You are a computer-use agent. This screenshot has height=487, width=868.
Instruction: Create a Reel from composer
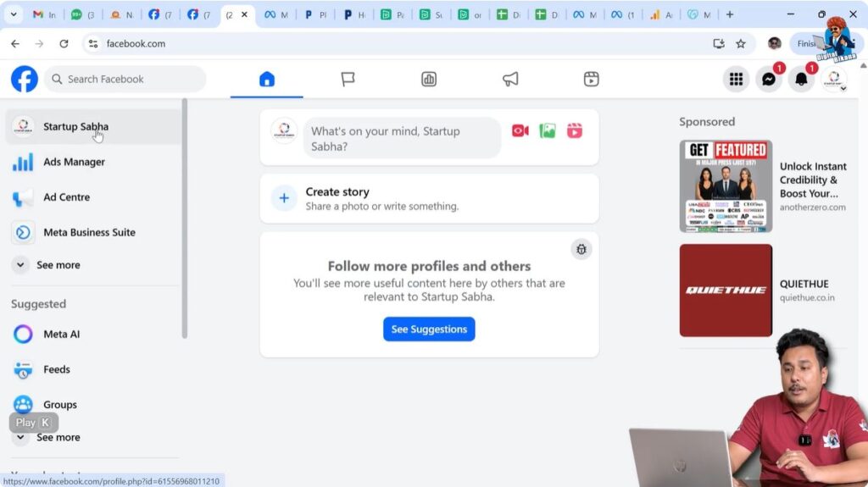click(575, 130)
